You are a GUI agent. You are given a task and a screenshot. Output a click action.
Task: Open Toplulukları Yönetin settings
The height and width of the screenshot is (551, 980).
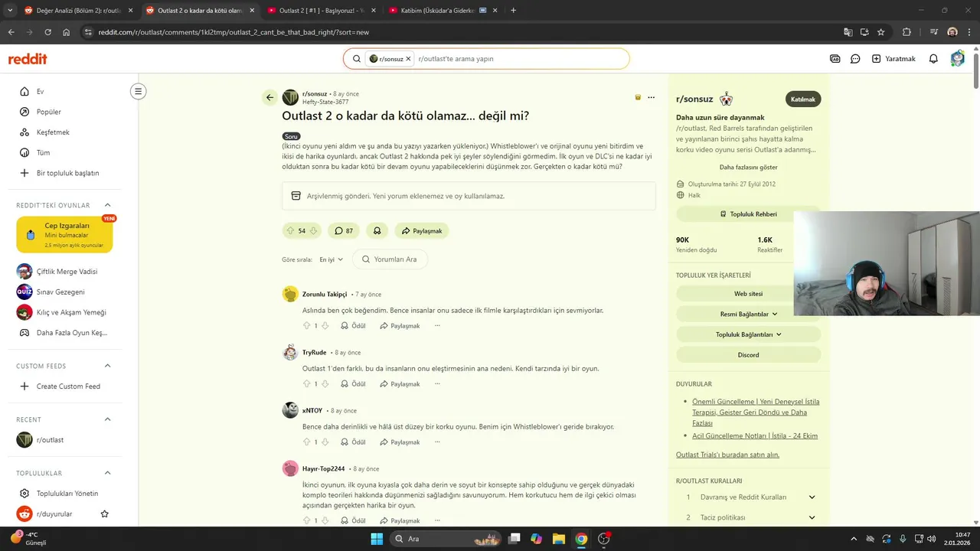tap(68, 494)
